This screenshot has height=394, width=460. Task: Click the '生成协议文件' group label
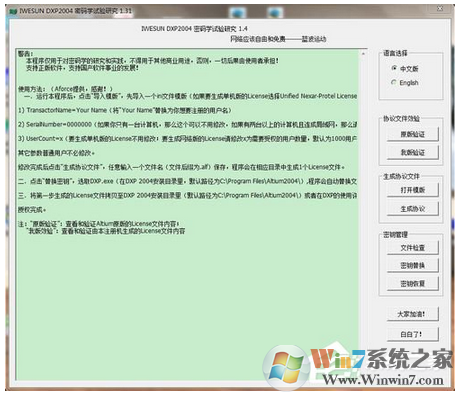coord(401,176)
